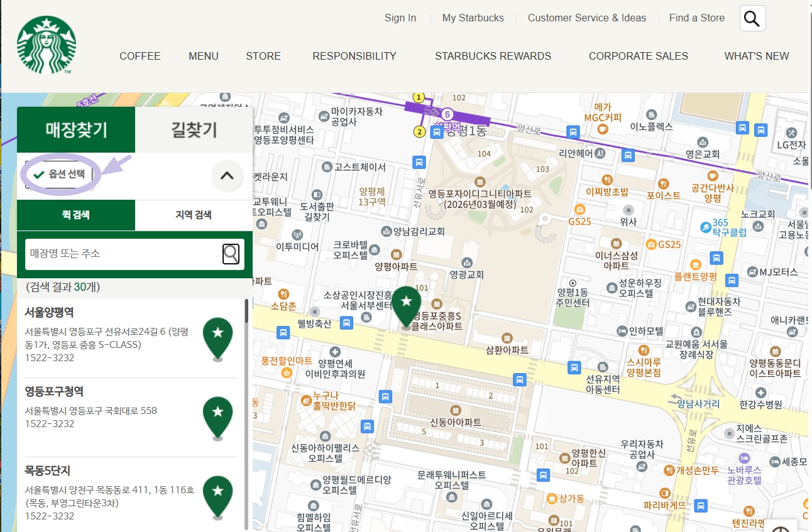Open the STORE menu
Screen dimensions: 812x532
(263, 56)
